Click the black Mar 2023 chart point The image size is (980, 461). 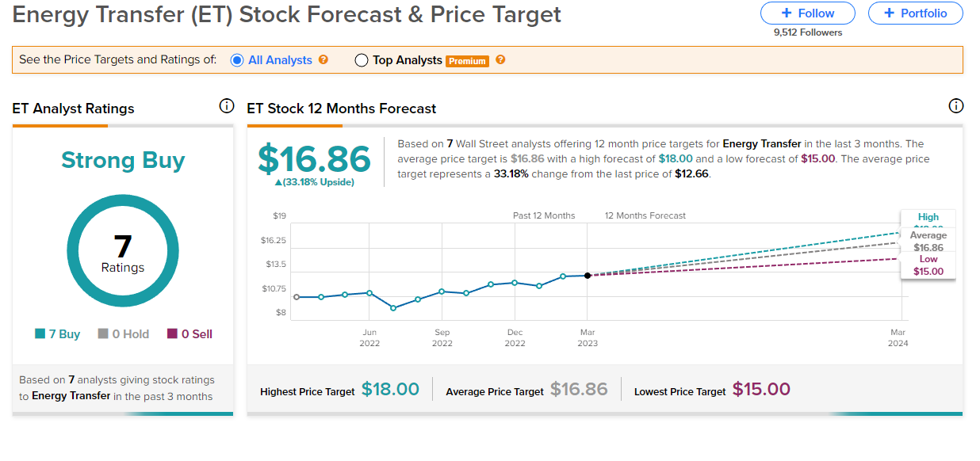(588, 276)
